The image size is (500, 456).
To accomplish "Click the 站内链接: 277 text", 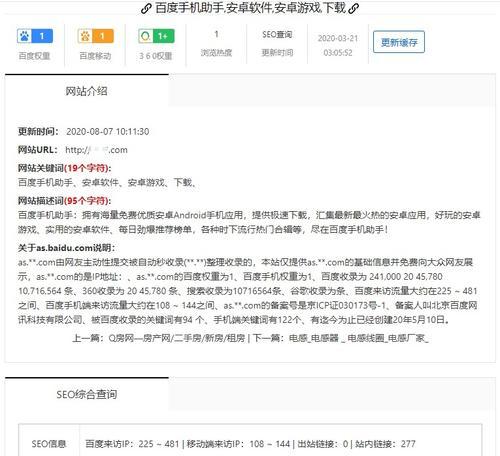I will (385, 444).
